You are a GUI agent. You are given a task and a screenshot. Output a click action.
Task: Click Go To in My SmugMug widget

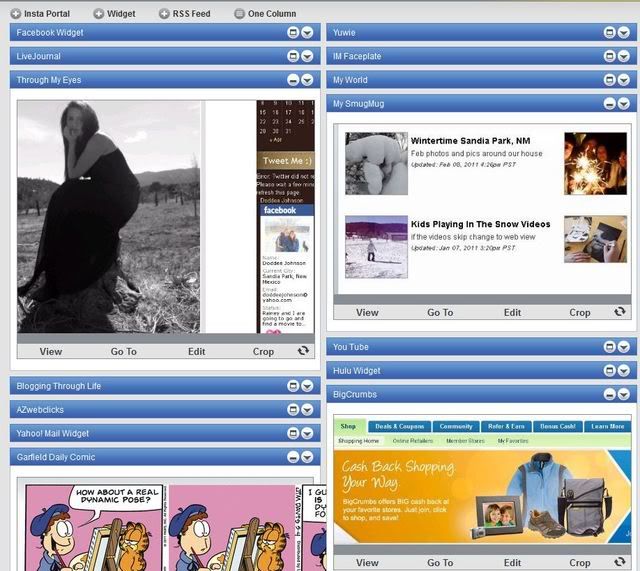(440, 313)
